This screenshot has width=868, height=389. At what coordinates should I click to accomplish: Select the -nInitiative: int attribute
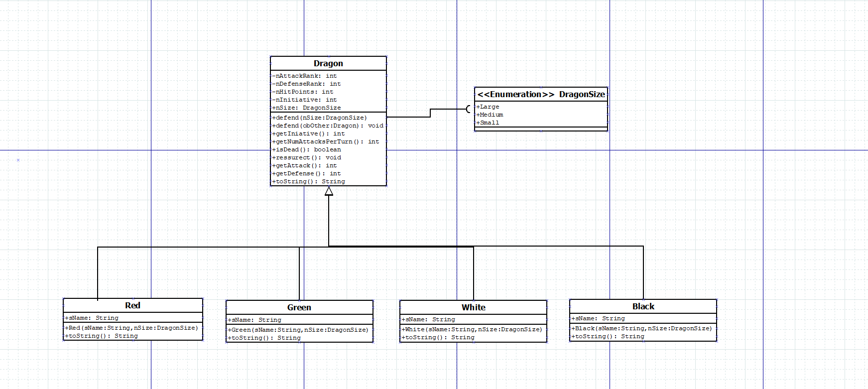point(304,100)
